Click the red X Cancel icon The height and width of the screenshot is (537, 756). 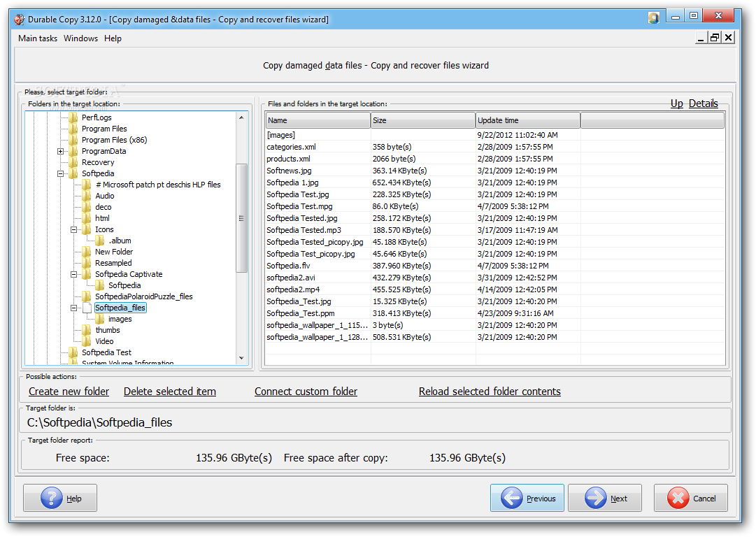point(678,498)
